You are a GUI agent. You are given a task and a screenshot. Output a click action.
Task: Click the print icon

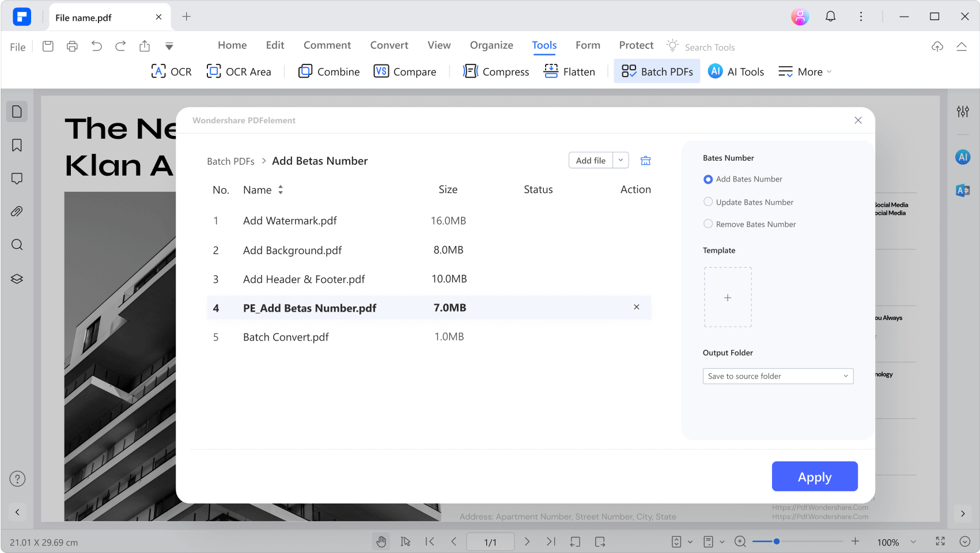click(72, 46)
